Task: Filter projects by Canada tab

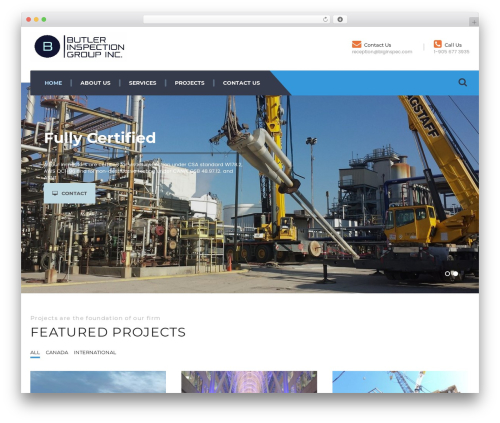Action: coord(57,353)
